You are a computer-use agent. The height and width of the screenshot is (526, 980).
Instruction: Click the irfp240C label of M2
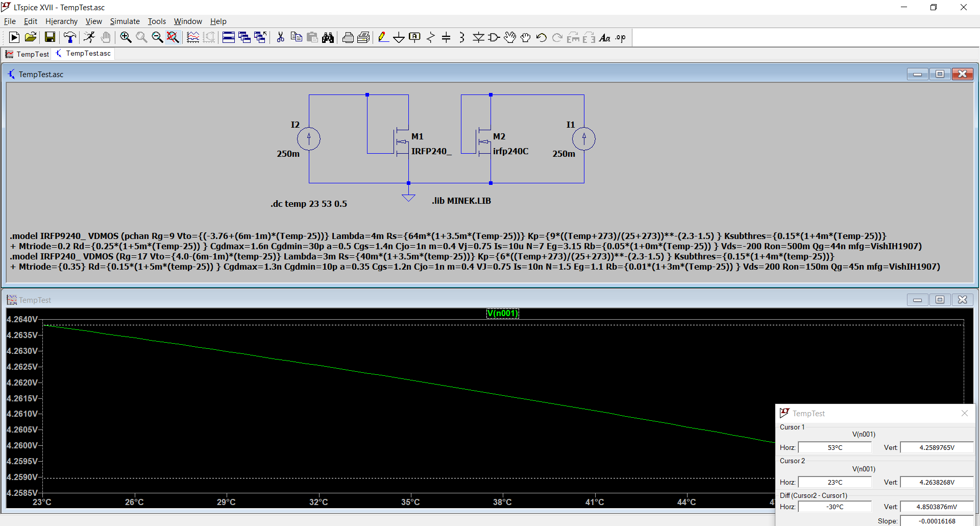(x=510, y=151)
